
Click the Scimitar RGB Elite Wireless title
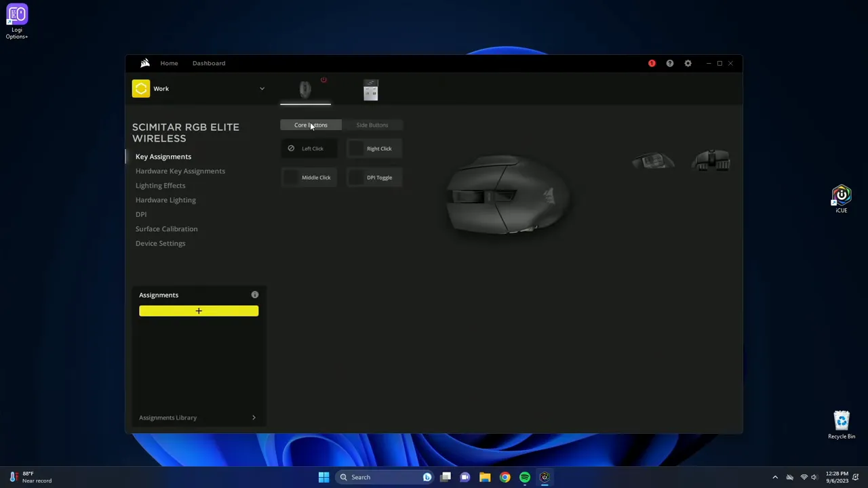point(186,133)
